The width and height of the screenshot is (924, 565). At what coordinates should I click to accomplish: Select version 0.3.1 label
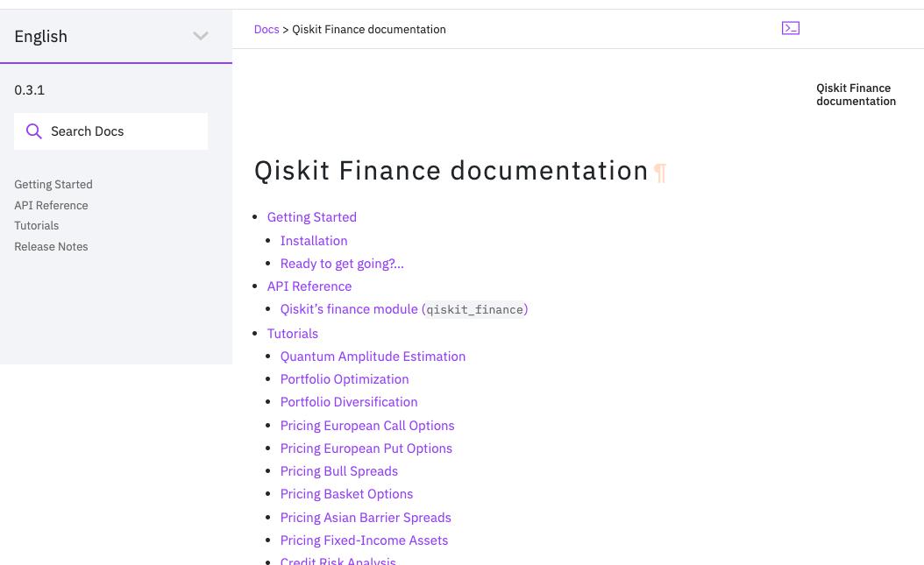click(30, 90)
